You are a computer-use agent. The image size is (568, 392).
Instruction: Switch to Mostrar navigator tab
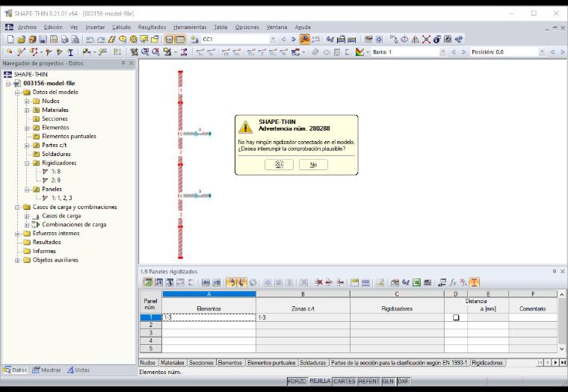click(x=47, y=370)
